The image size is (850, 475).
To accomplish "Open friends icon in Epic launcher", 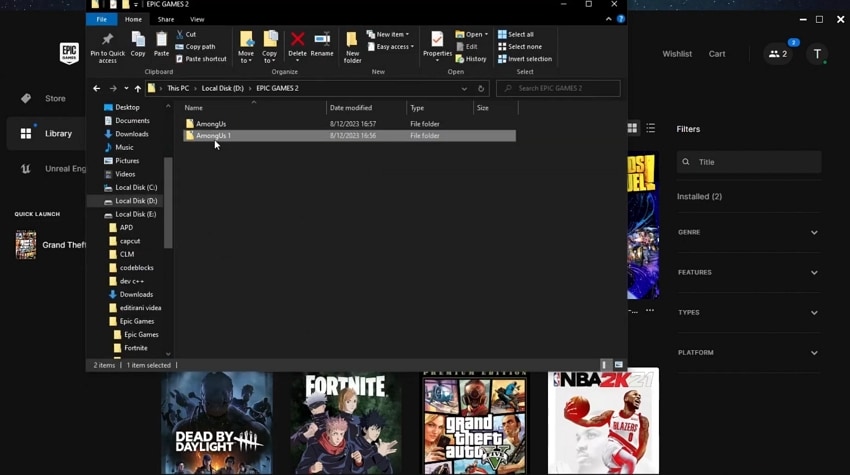I will (x=778, y=54).
